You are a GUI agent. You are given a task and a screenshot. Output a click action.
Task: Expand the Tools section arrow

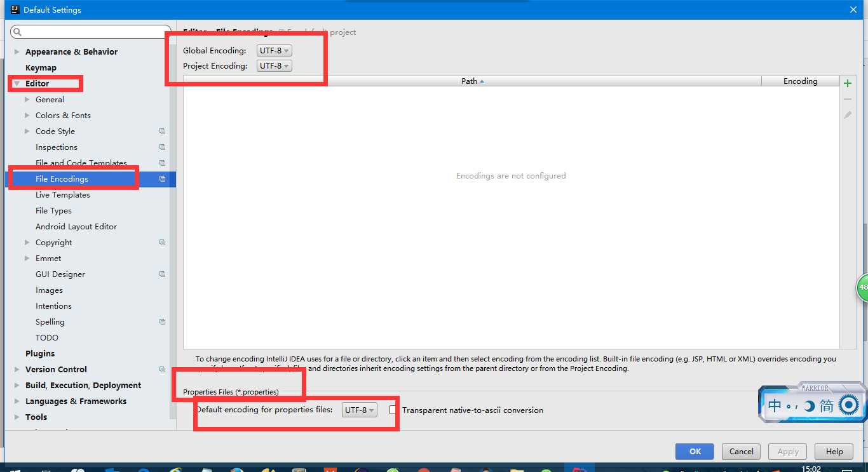click(17, 417)
